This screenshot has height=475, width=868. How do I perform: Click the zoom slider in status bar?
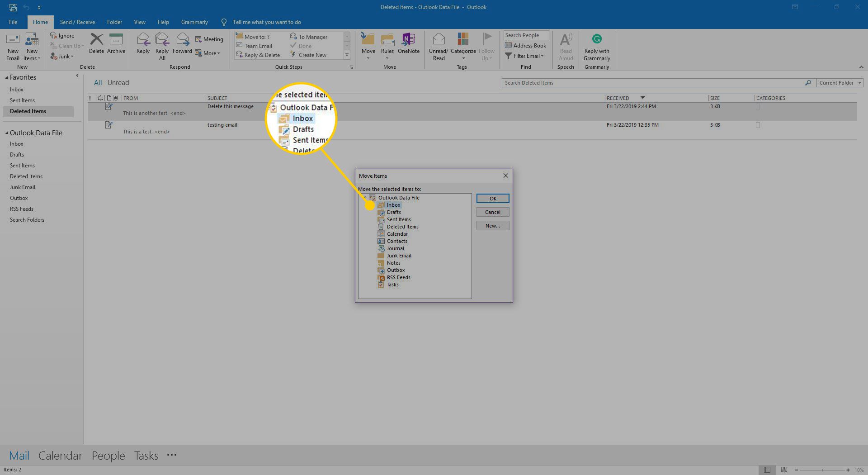pos(822,470)
